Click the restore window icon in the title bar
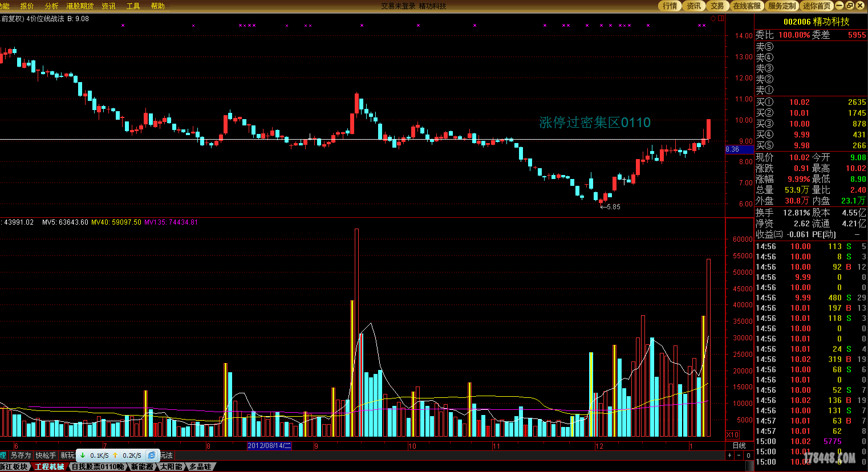The image size is (868, 472). click(x=850, y=6)
